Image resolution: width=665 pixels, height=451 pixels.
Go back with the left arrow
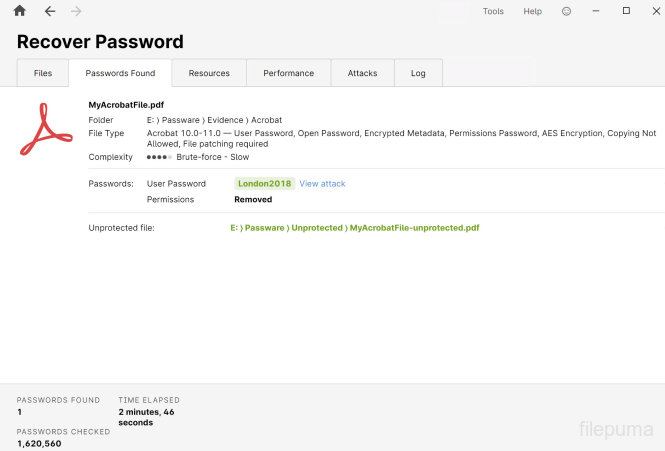(50, 11)
